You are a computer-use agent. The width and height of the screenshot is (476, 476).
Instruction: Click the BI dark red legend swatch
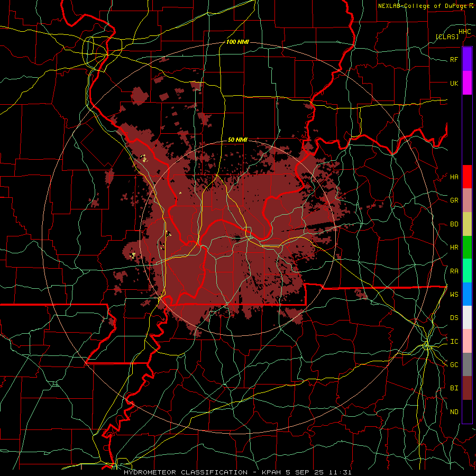click(467, 388)
